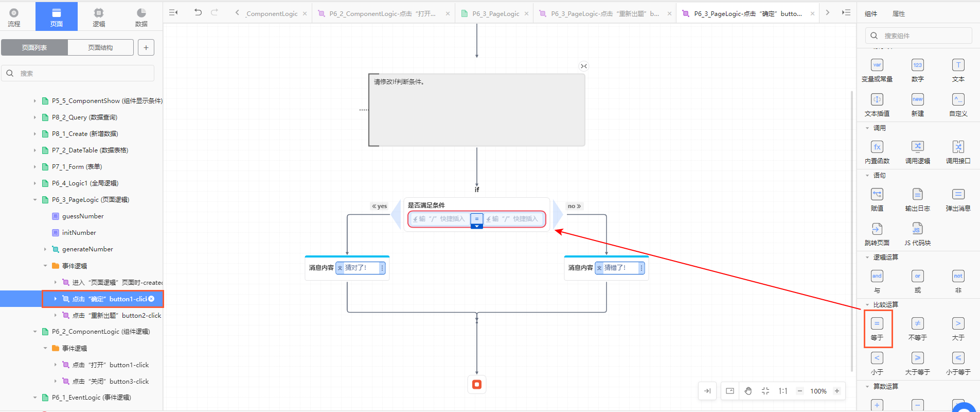Image resolution: width=980 pixels, height=412 pixels.
Task: Select the 调用逻辑 component
Action: pyautogui.click(x=918, y=152)
